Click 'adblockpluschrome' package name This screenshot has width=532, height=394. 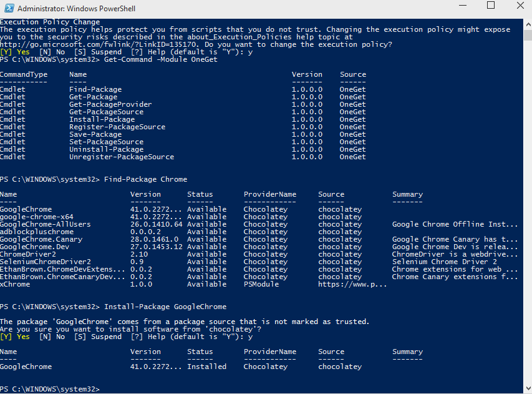click(37, 232)
